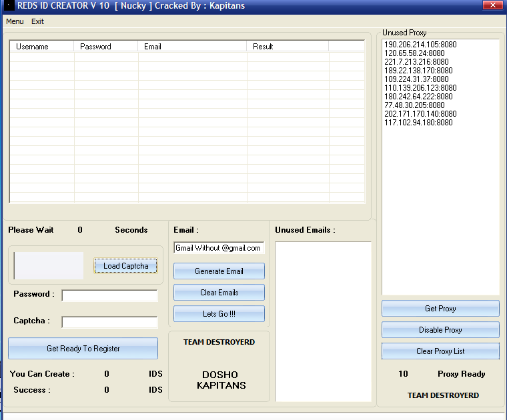Click the Get Proxy button
Image resolution: width=507 pixels, height=420 pixels.
[x=440, y=309]
